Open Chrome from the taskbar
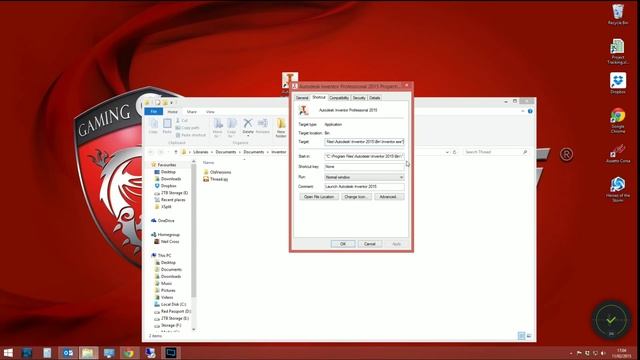Image resolution: width=640 pixels, height=360 pixels. 129,353
